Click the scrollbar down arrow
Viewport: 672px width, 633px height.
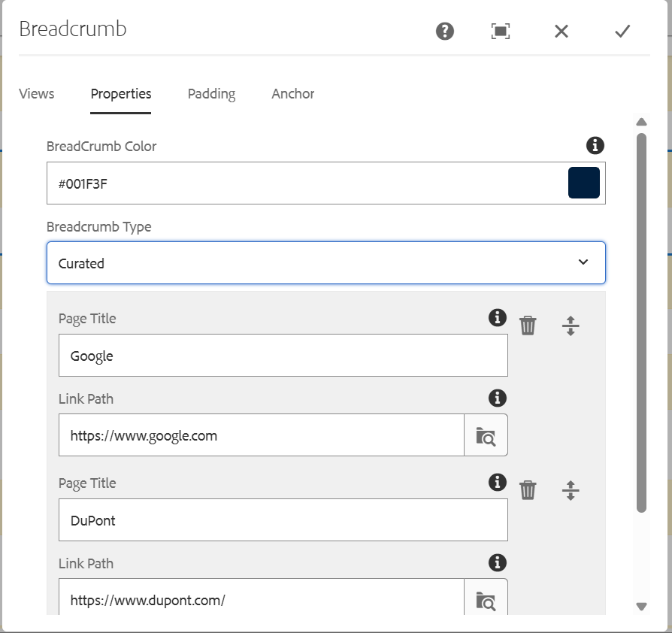641,606
